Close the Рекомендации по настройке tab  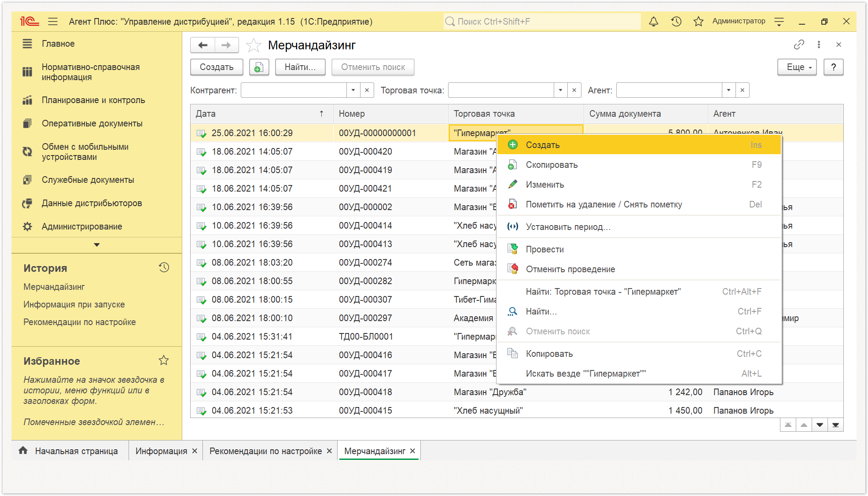pyautogui.click(x=329, y=451)
